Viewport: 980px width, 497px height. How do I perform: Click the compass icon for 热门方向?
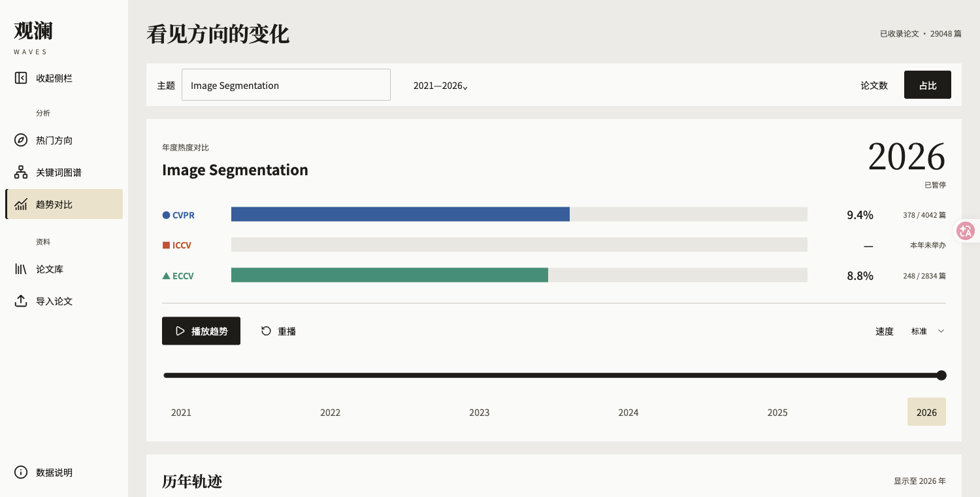tap(21, 141)
